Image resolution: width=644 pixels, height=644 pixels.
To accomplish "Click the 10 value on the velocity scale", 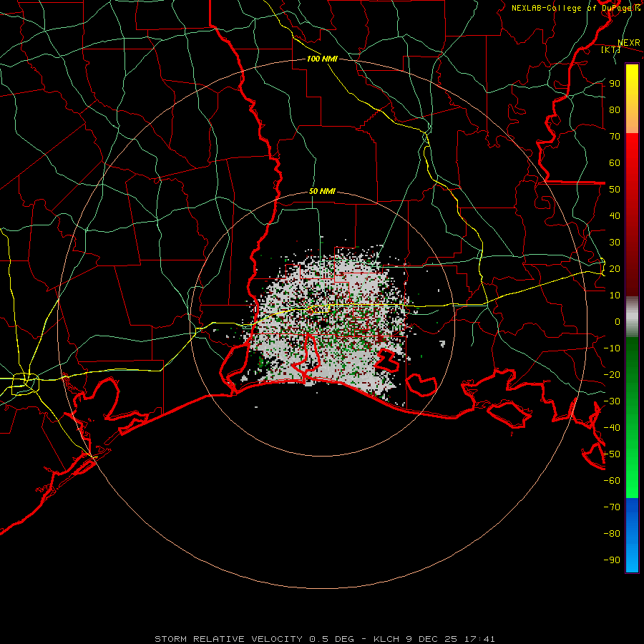I will (x=615, y=296).
